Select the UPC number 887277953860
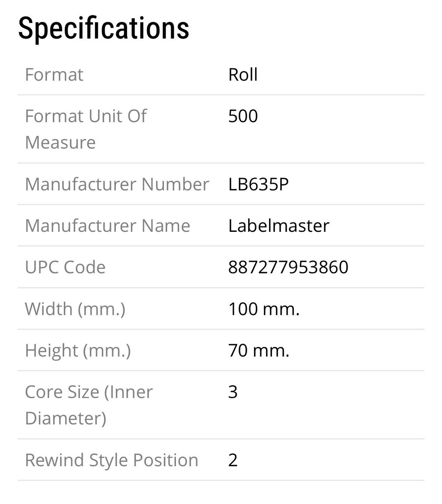This screenshot has width=442, height=504. tap(288, 267)
